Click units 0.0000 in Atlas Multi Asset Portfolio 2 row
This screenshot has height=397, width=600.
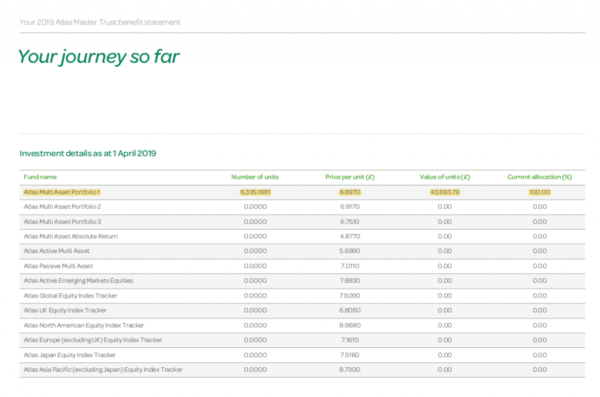tap(255, 207)
